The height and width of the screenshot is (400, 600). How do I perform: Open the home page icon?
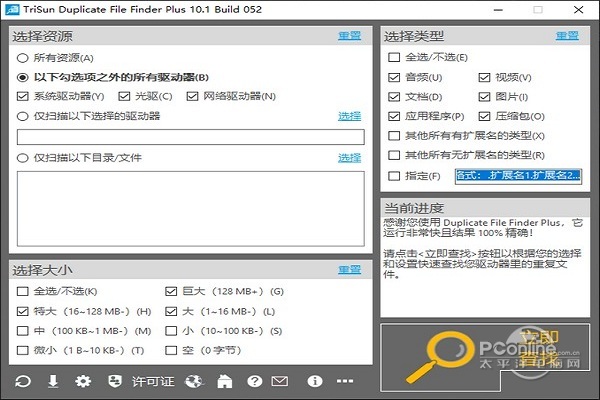click(225, 381)
